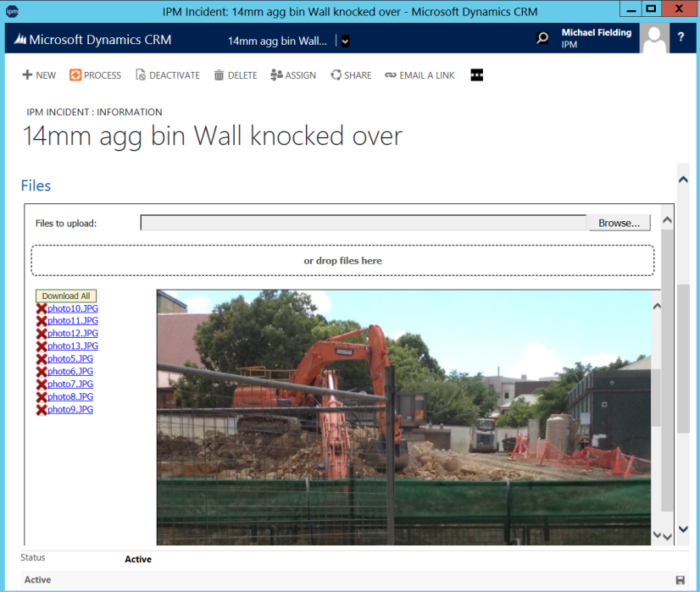700x592 pixels.
Task: Click the user profile avatar
Action: [653, 39]
